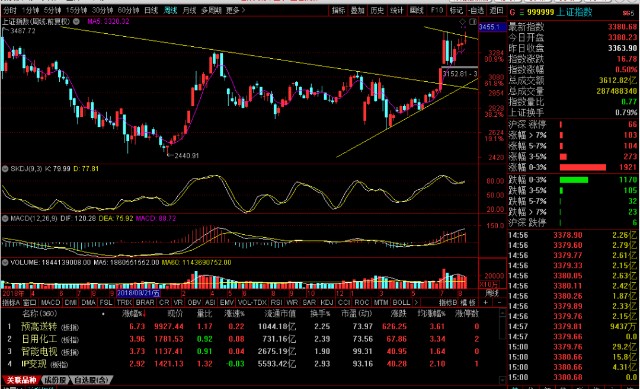Open the F10 company info button
The width and height of the screenshot is (640, 389).
(436, 11)
